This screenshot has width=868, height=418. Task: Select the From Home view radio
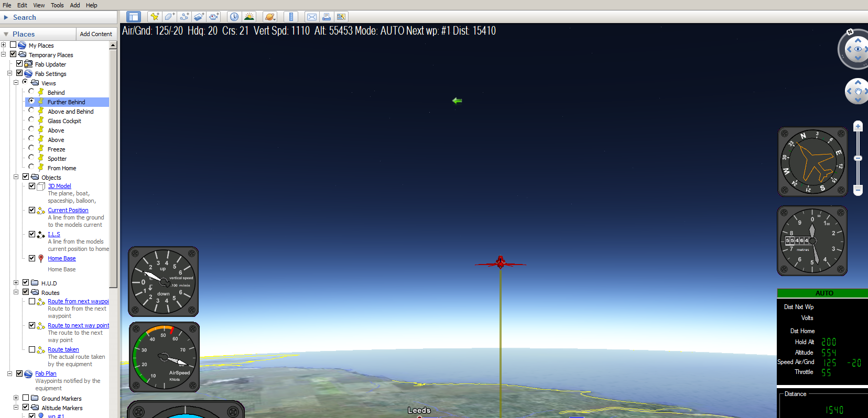31,167
